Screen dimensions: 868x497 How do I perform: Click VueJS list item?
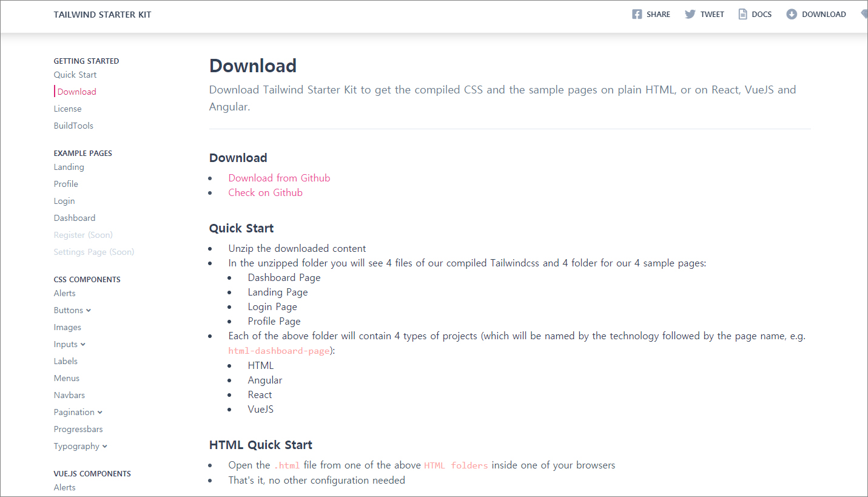tap(260, 409)
